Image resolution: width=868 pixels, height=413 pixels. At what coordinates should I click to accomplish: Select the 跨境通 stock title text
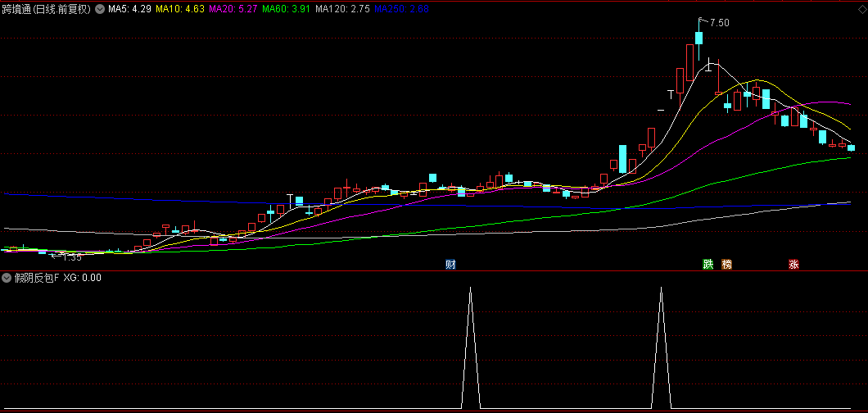[x=47, y=9]
